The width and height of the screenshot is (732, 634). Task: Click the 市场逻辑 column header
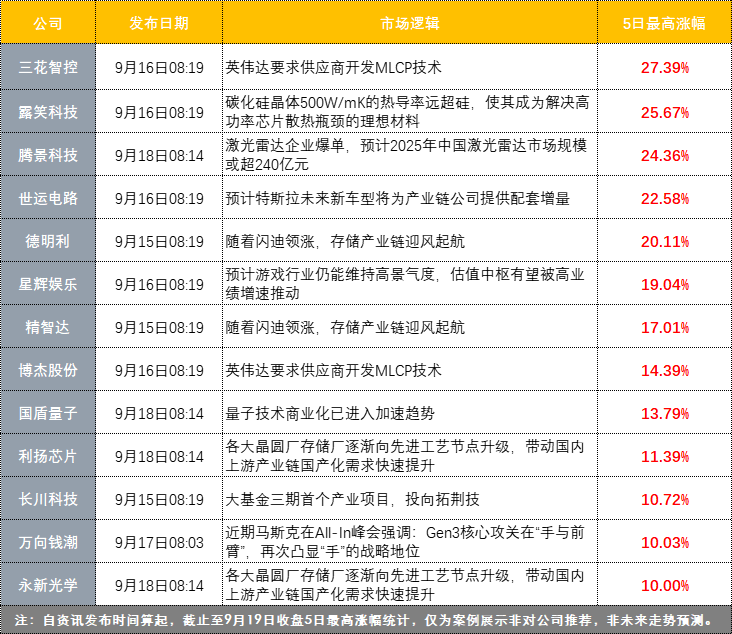tap(410, 23)
